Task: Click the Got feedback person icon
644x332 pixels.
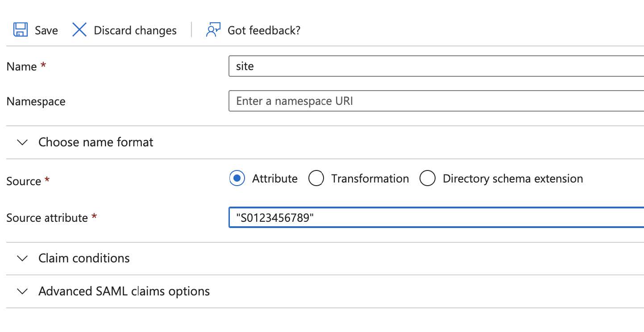Action: [213, 30]
